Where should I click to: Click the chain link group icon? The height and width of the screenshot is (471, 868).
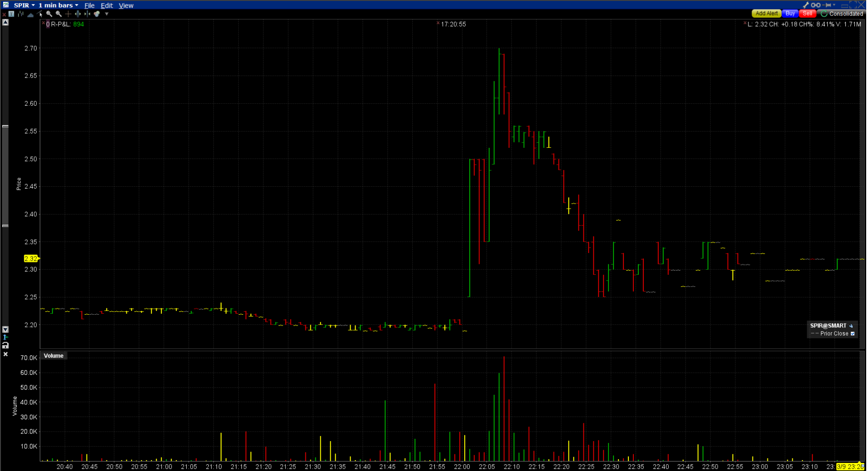click(x=816, y=5)
